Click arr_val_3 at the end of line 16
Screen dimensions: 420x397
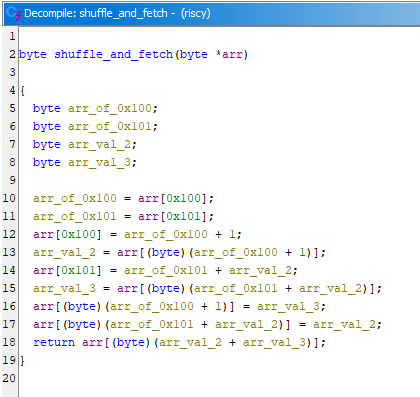[288, 306]
